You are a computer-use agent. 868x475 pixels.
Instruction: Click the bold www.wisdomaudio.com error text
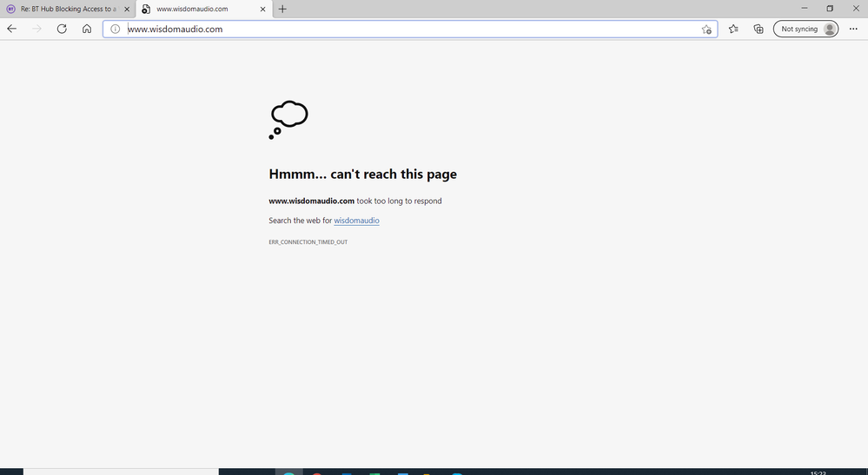(x=311, y=201)
